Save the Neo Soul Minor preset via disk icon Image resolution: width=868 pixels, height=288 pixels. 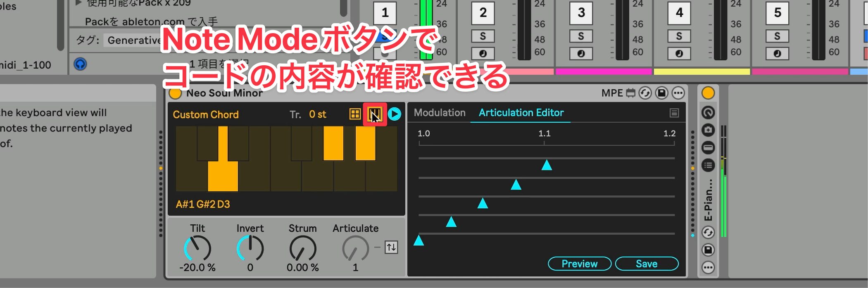(x=661, y=93)
